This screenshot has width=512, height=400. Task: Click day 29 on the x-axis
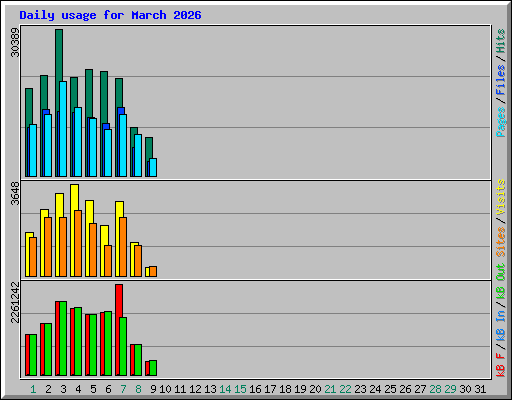click(x=450, y=389)
